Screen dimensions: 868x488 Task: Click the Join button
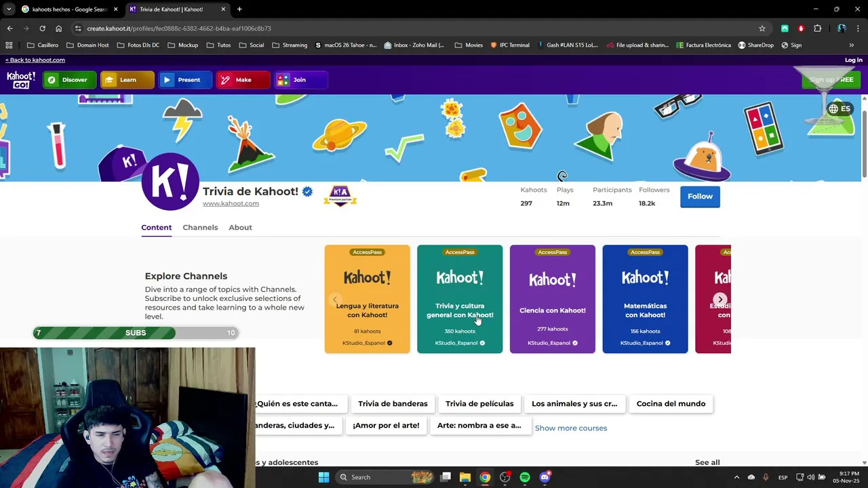point(300,80)
